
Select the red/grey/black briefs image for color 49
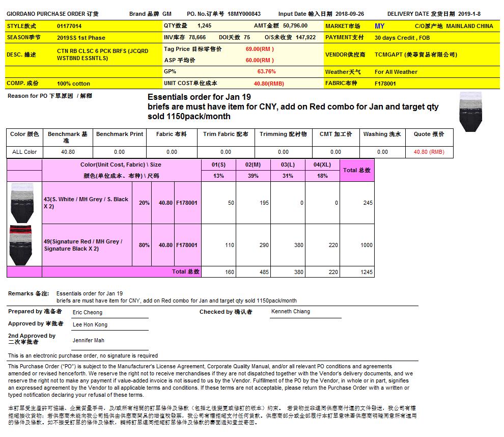[x=20, y=244]
